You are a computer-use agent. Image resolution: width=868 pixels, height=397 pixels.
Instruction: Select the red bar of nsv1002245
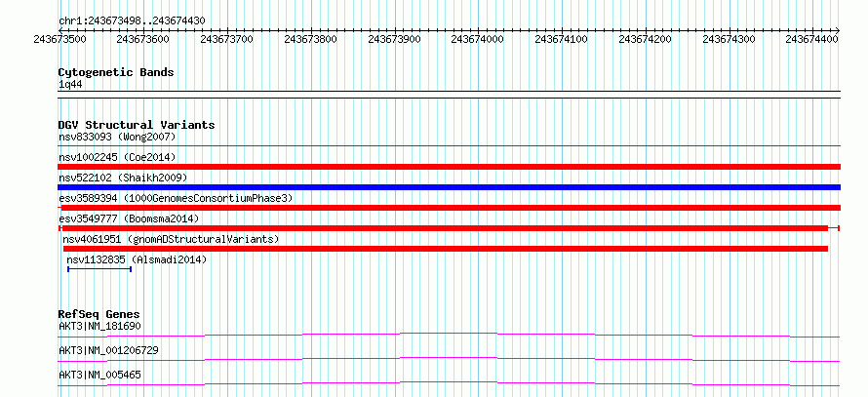pyautogui.click(x=450, y=167)
